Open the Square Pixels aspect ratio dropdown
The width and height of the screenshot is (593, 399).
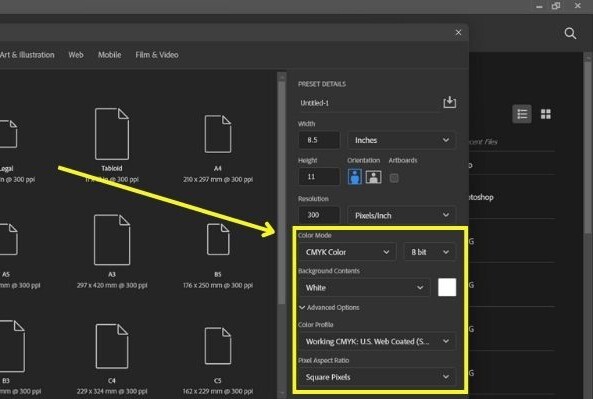click(377, 377)
